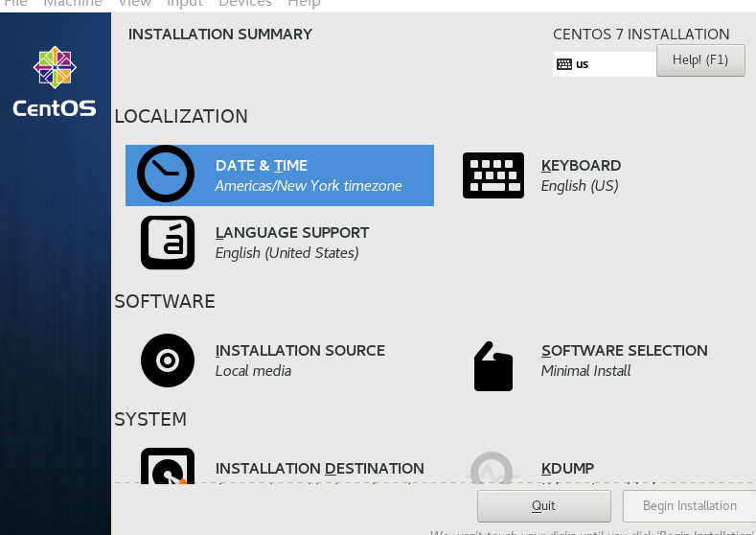
Task: Click the Installation Source disc icon
Action: 168,361
